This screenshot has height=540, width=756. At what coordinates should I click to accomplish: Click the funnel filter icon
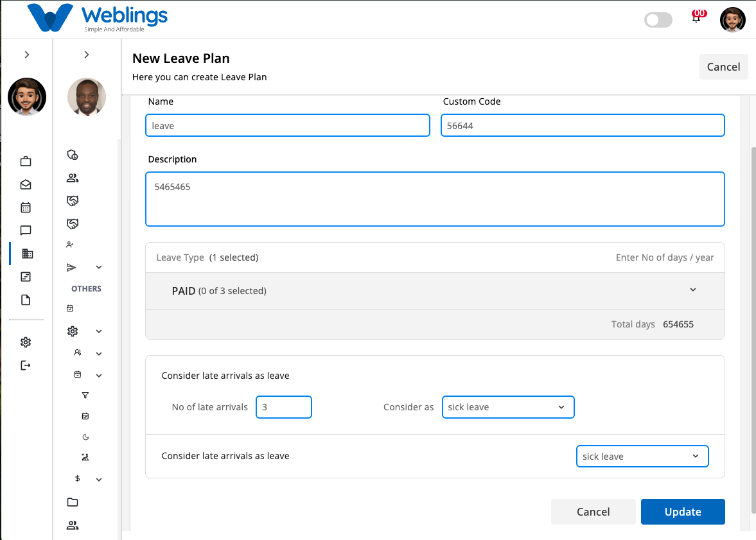85,396
